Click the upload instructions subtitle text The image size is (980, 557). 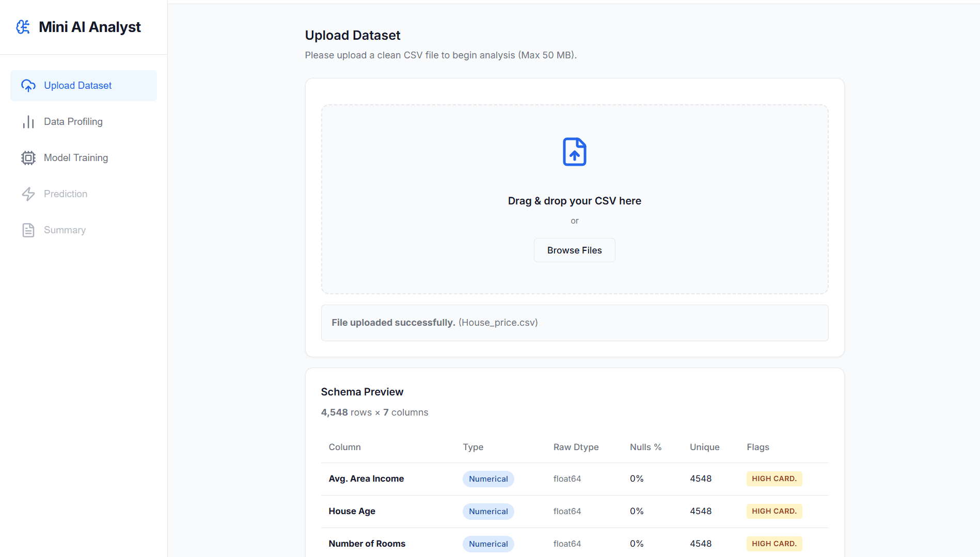[x=441, y=55]
